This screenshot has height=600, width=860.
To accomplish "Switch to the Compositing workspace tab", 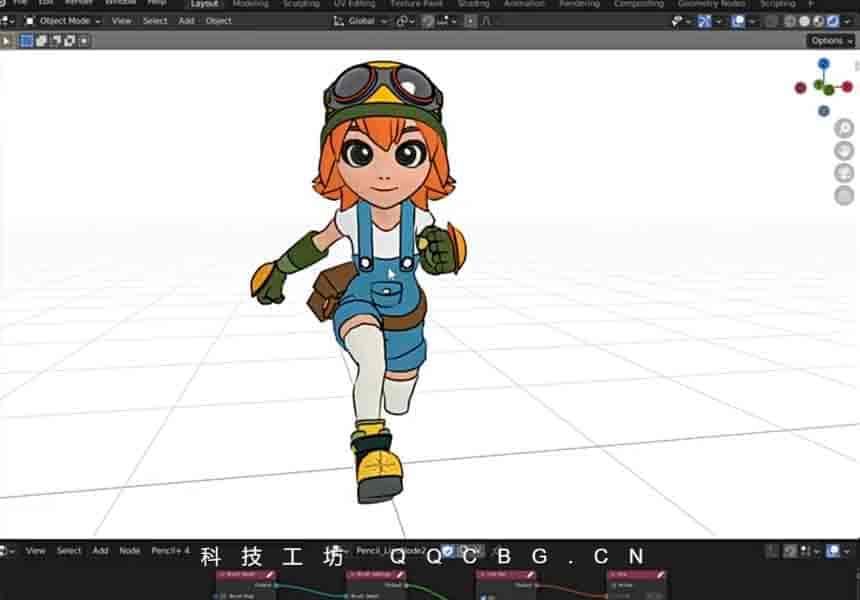I will pyautogui.click(x=638, y=4).
